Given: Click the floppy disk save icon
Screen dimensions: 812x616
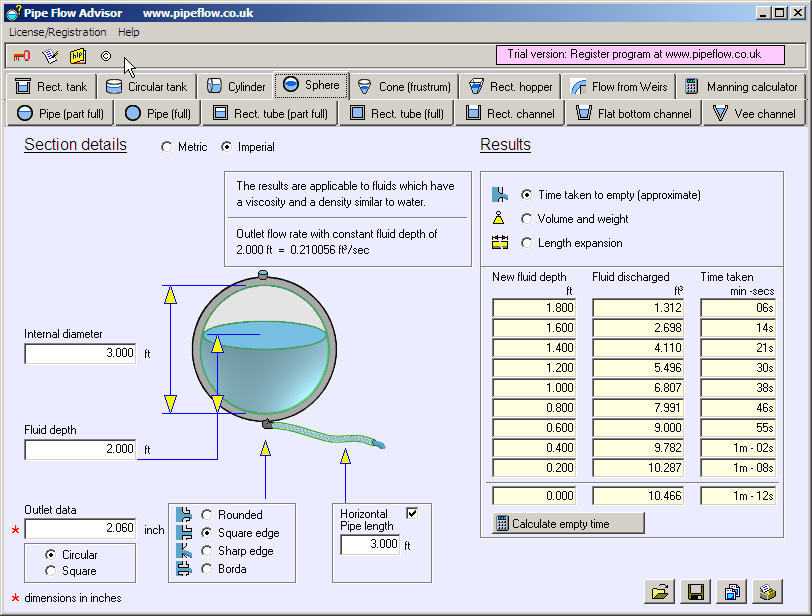Looking at the screenshot, I should [696, 591].
